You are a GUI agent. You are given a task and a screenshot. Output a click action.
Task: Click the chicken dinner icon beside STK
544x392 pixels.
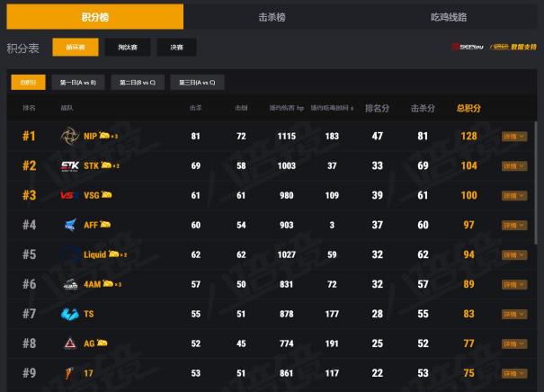[106, 165]
